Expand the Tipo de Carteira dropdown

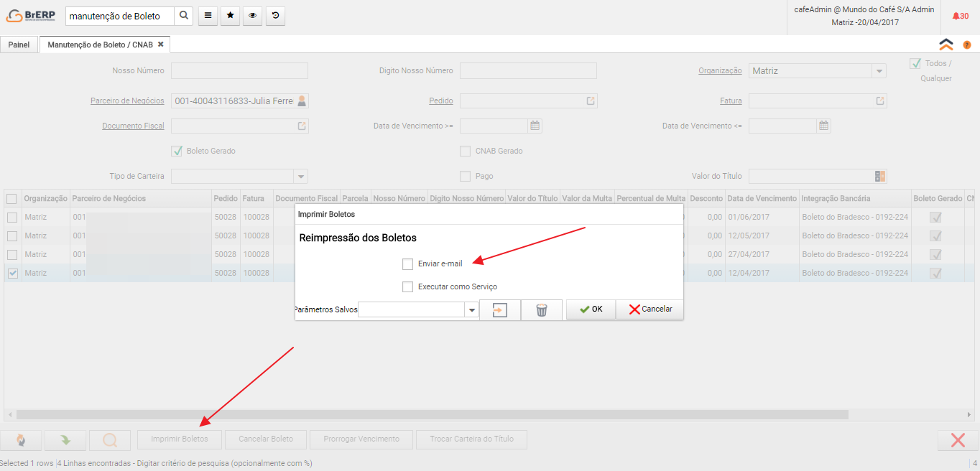[x=301, y=176]
